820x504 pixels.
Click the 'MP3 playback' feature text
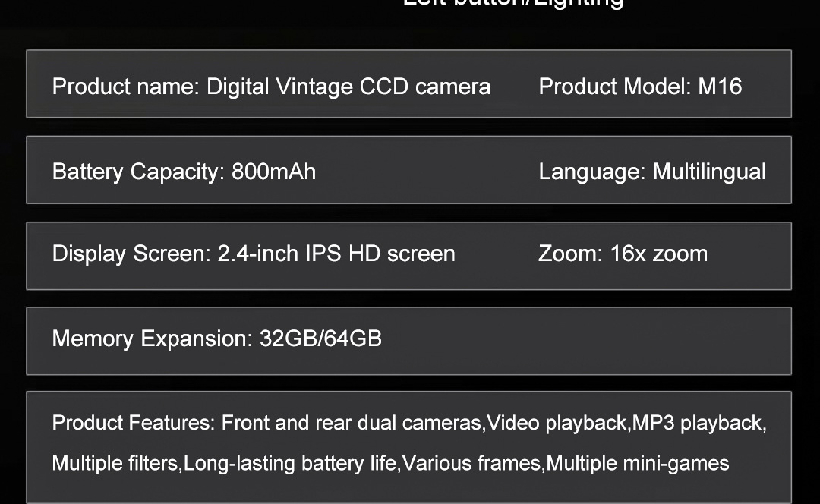[699, 423]
